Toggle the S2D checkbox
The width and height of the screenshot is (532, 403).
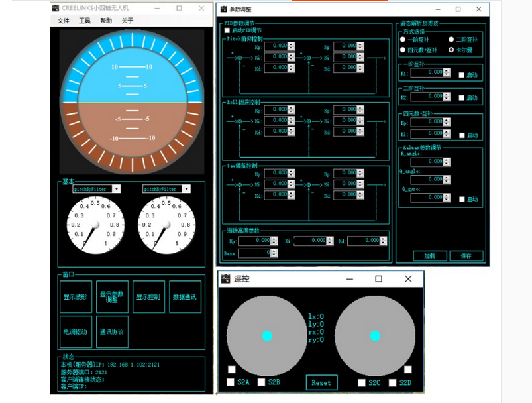393,382
